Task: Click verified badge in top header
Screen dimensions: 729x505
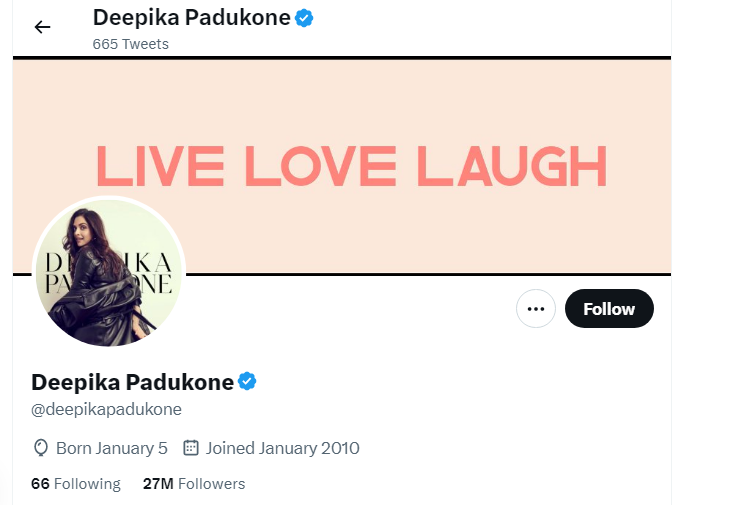Action: pos(304,18)
